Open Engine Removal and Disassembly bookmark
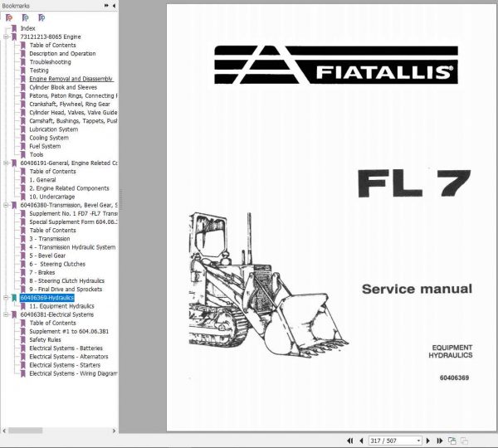Screen dimensions: 498x448 (71, 79)
